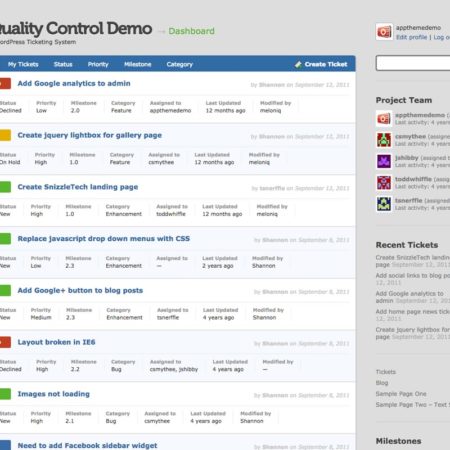Open recent ticket Add Google analytics to admin
The image size is (450, 450).
pos(409,297)
